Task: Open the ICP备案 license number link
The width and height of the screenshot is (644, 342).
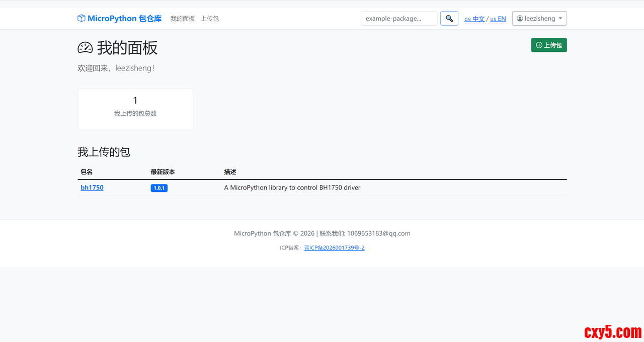Action: (x=334, y=248)
